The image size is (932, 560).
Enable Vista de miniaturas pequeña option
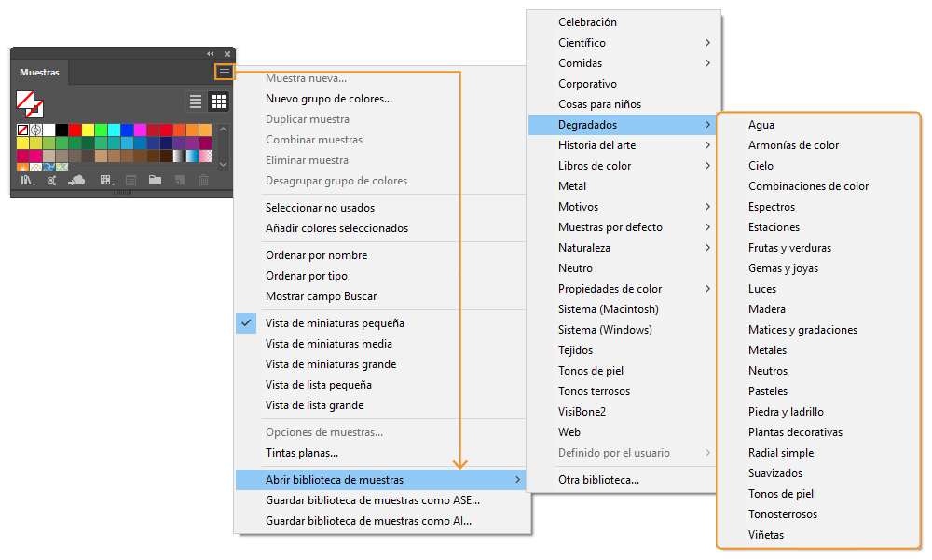[335, 323]
